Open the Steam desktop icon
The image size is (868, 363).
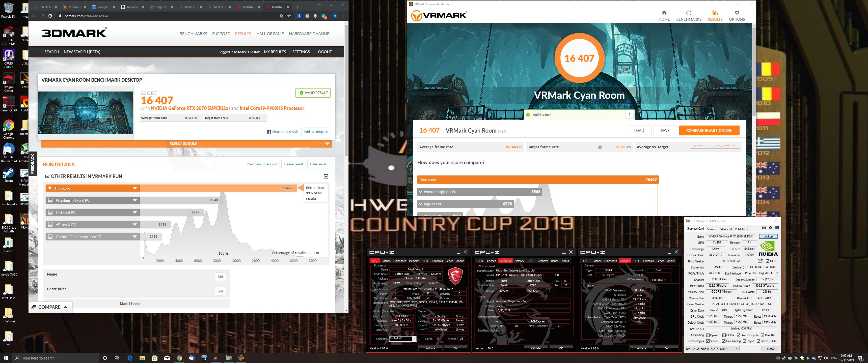(8, 175)
